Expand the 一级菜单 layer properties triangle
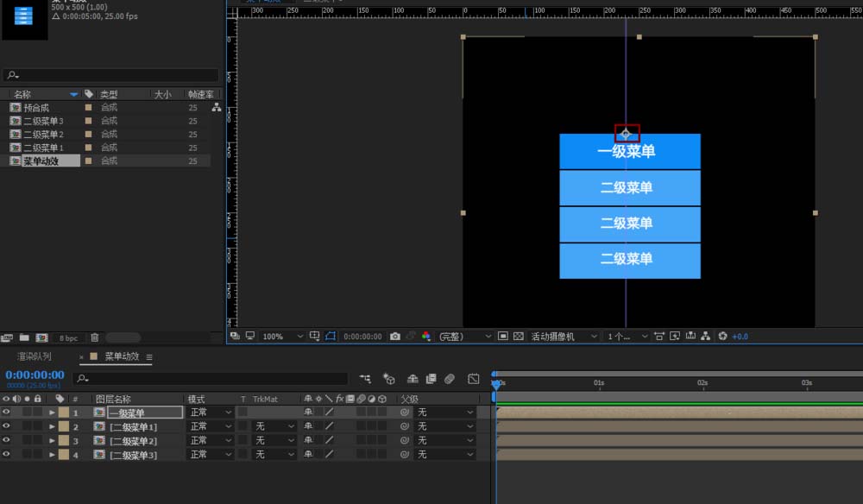This screenshot has height=504, width=863. point(52,413)
